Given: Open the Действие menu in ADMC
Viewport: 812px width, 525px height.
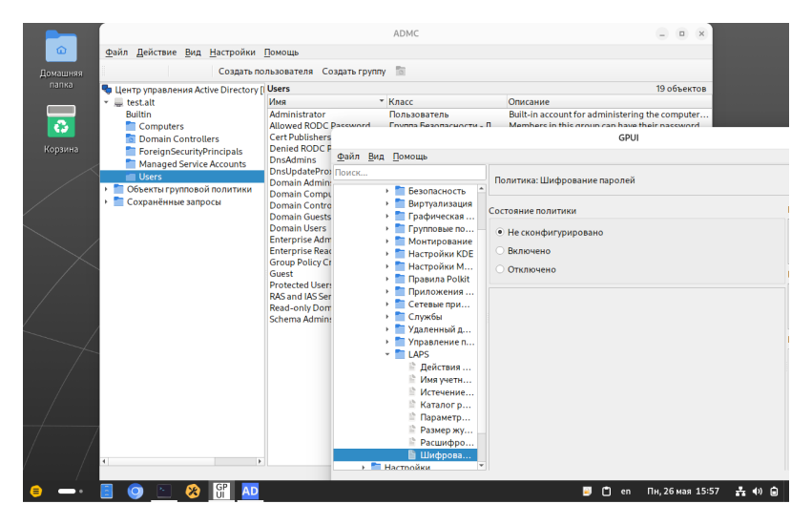Looking at the screenshot, I should 156,52.
